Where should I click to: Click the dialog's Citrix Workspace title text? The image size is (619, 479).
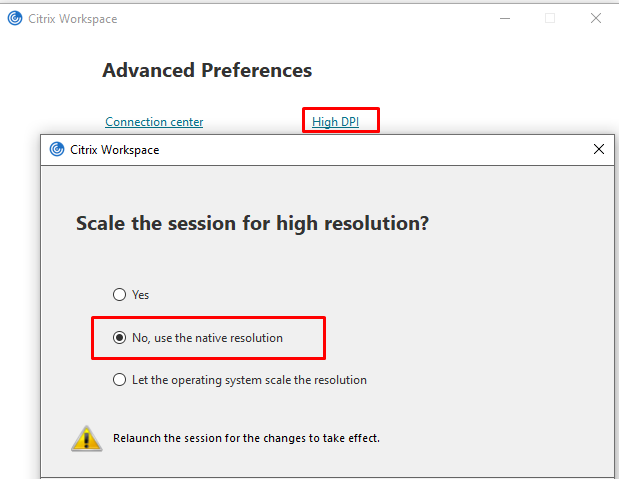(x=114, y=150)
